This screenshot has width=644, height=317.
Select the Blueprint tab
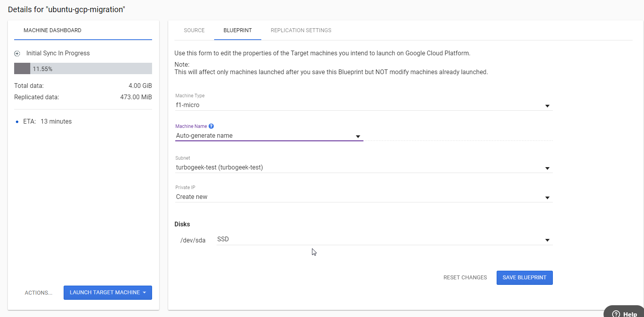click(x=238, y=30)
